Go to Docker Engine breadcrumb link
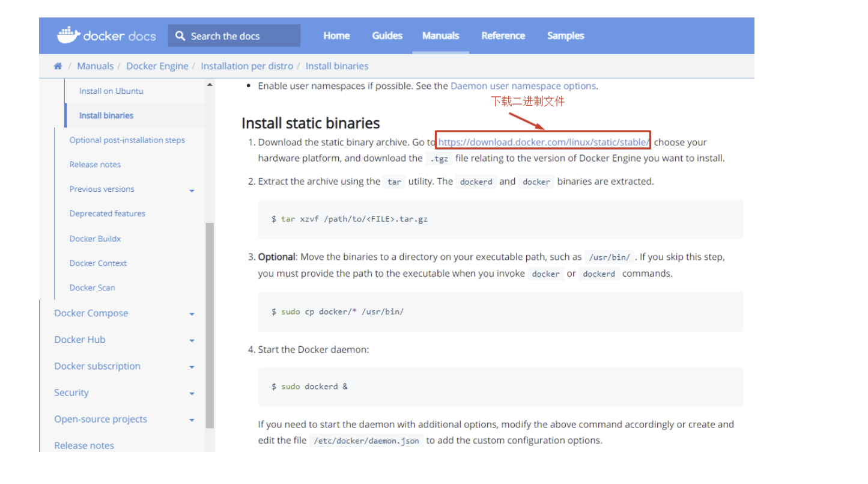Image resolution: width=868 pixels, height=484 pixels. pos(157,66)
